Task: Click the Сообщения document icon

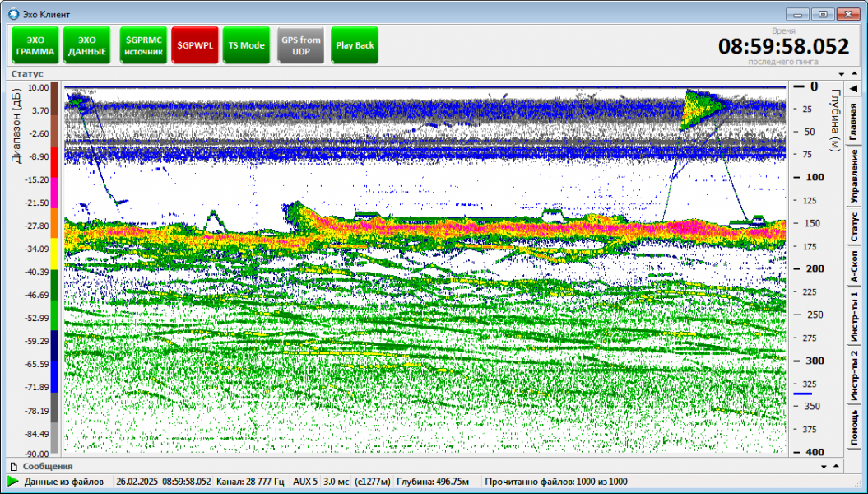Action: (x=13, y=467)
